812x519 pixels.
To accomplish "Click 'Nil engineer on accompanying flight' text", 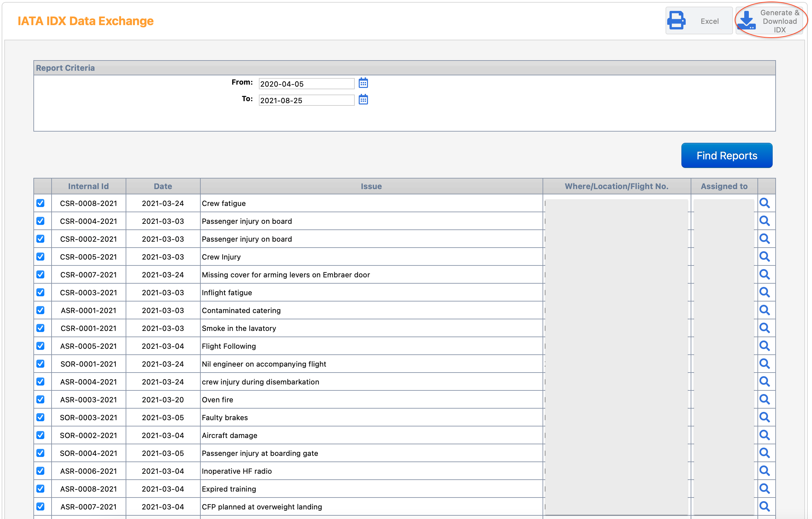I will coord(264,364).
